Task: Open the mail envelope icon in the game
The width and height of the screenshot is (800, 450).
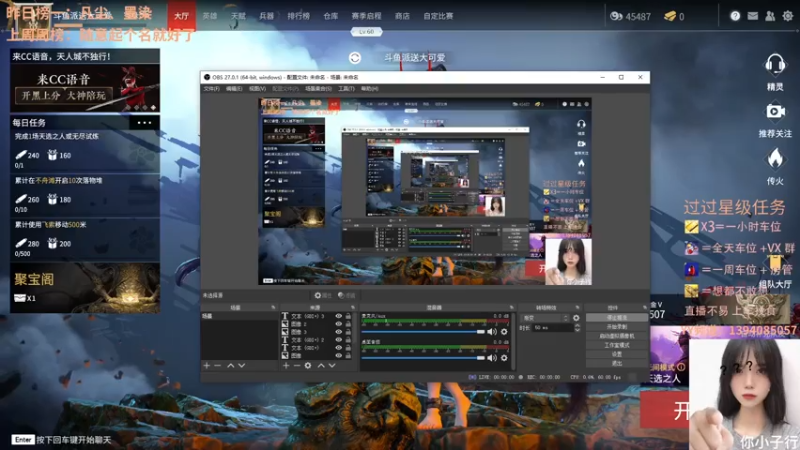Action: pos(753,16)
